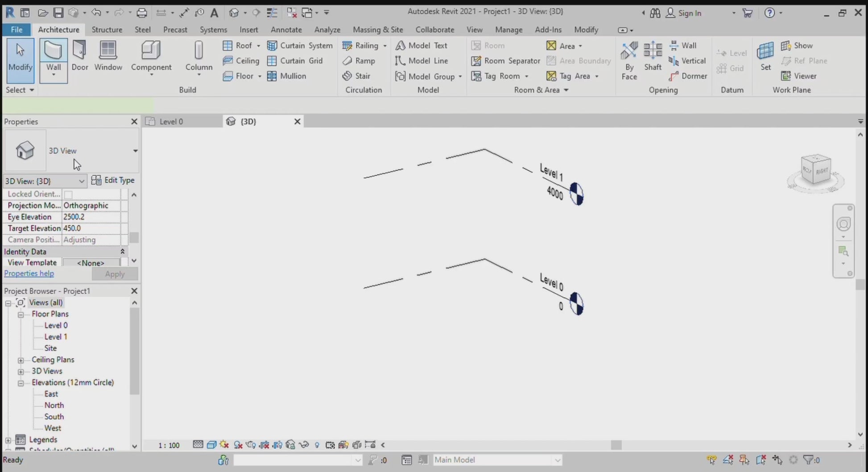Collapse the Floor Plans tree node
This screenshot has width=868, height=472.
pyautogui.click(x=21, y=315)
